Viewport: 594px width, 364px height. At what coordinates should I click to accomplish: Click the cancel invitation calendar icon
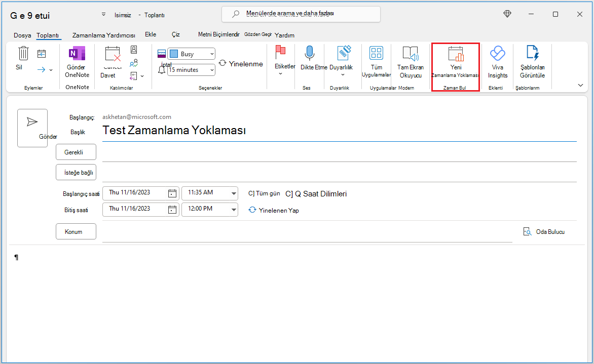click(x=113, y=54)
